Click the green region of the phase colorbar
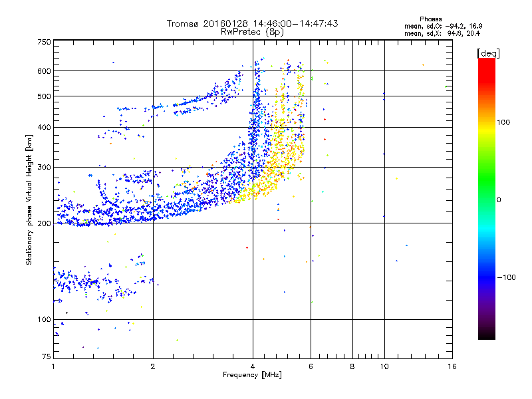Viewport: 532px width, 399px height. 487,180
